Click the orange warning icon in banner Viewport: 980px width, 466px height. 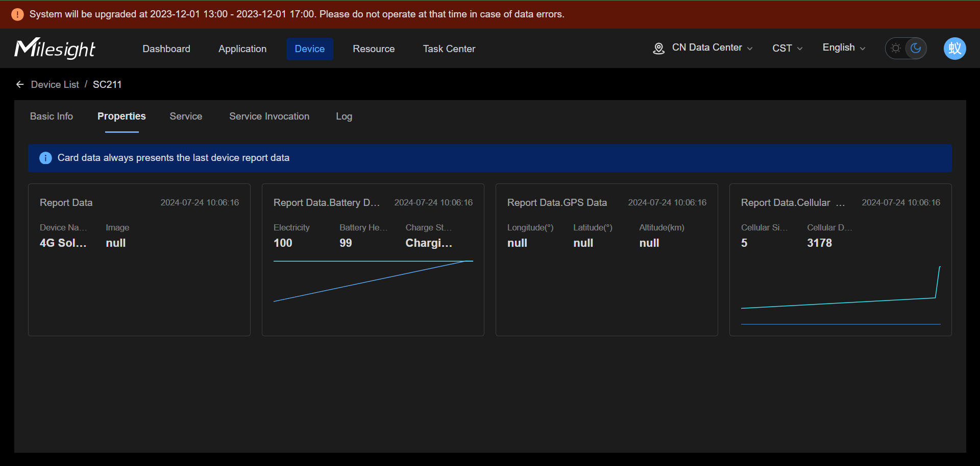[17, 14]
